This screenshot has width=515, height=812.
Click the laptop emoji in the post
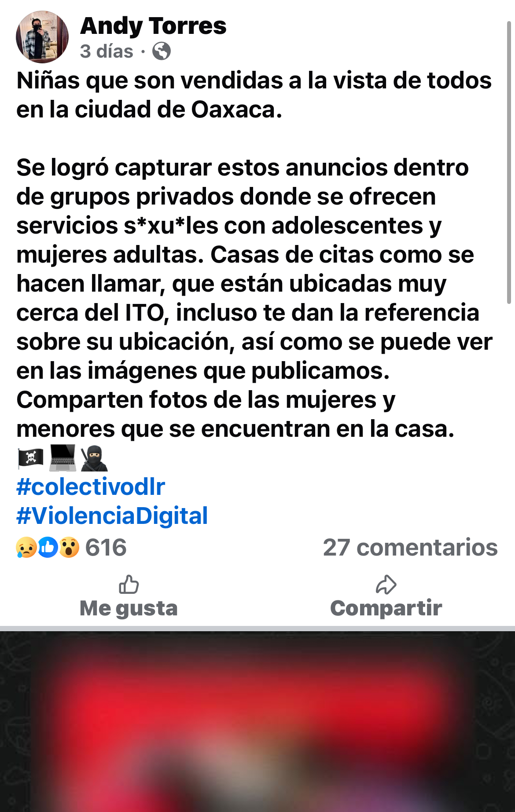[x=63, y=458]
